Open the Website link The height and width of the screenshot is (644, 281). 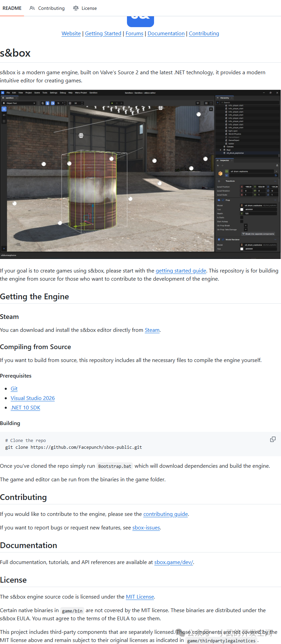tap(71, 34)
